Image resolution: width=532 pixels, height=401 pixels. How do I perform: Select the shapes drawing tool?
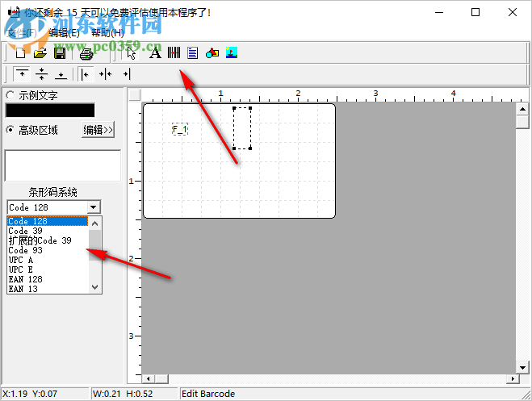[x=212, y=53]
